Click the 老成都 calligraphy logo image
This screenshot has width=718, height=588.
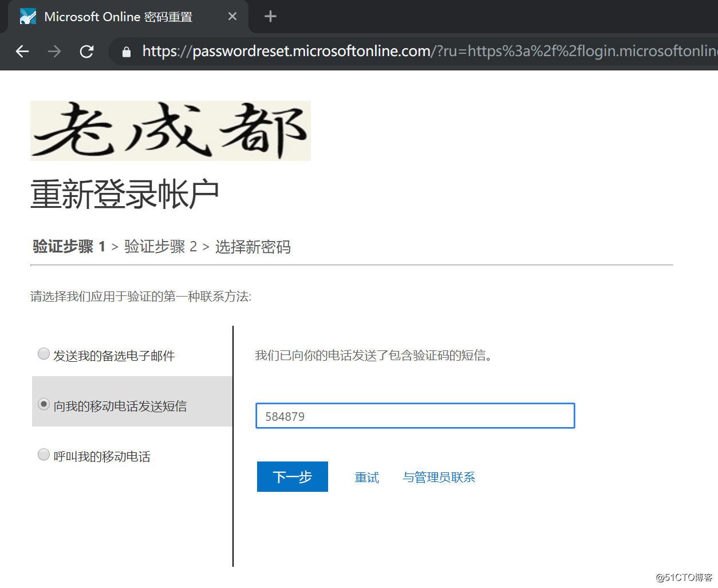coord(171,131)
